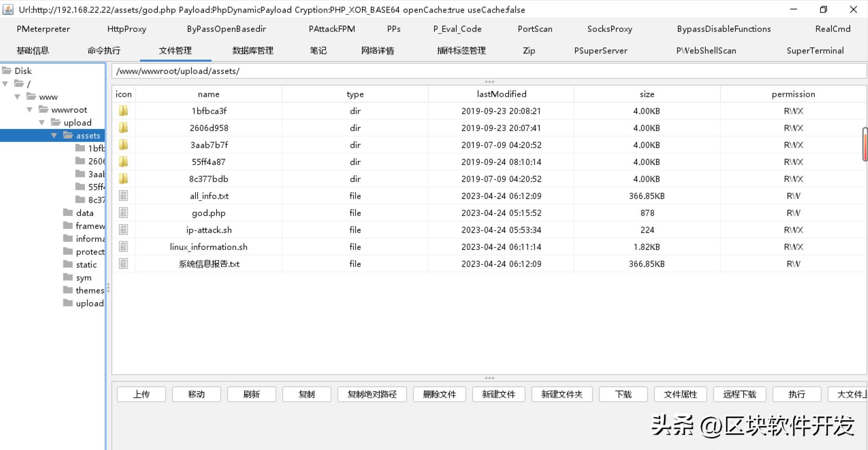The height and width of the screenshot is (450, 868).
Task: Switch to the 命令执行 tab
Action: 104,50
